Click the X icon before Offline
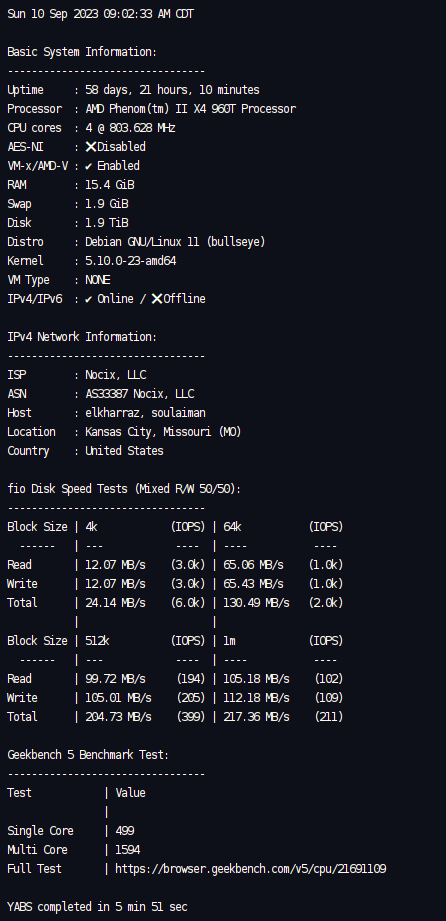This screenshot has width=446, height=921. pyautogui.click(x=157, y=299)
